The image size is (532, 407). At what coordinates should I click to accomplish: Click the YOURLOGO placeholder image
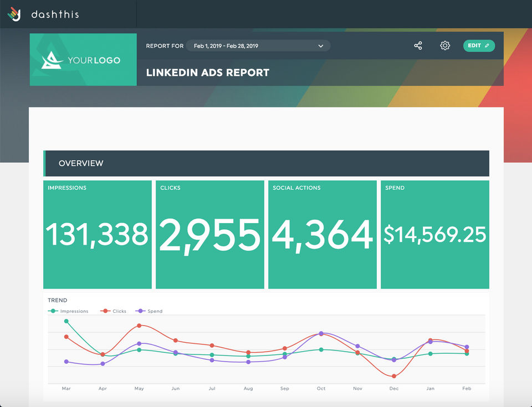pos(83,59)
